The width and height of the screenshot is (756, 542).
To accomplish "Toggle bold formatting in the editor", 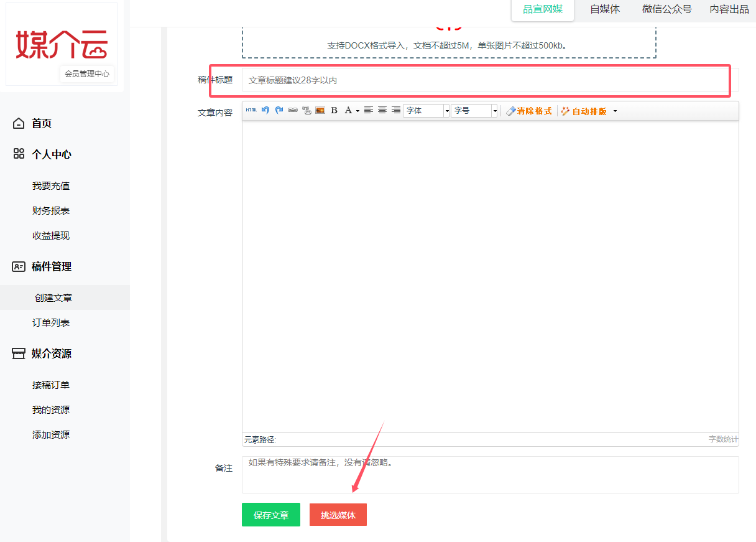I will coord(334,110).
